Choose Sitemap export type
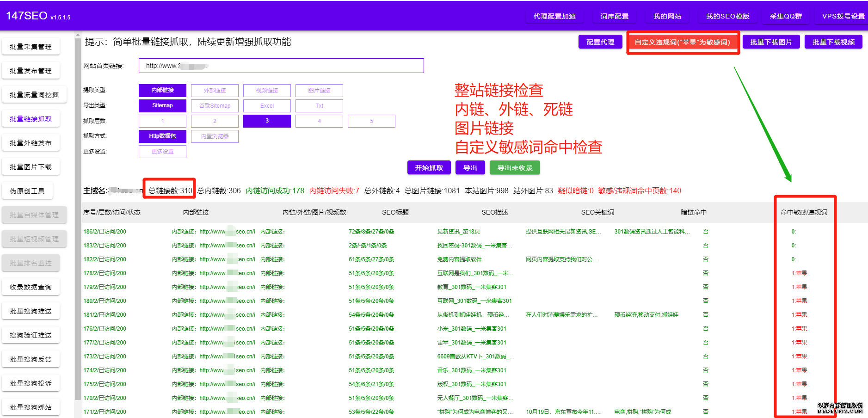The width and height of the screenshot is (868, 418). click(x=162, y=105)
